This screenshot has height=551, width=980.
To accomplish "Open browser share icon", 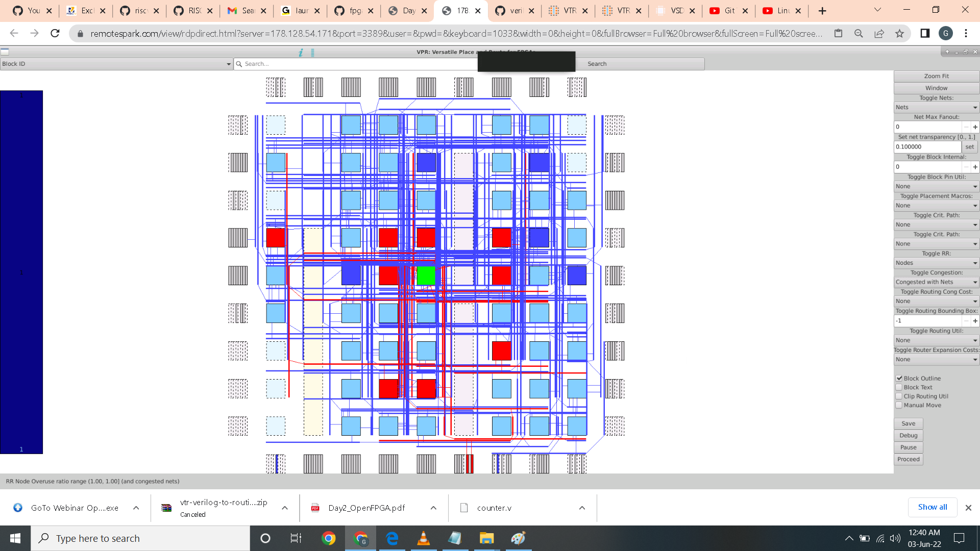I will 879,34.
